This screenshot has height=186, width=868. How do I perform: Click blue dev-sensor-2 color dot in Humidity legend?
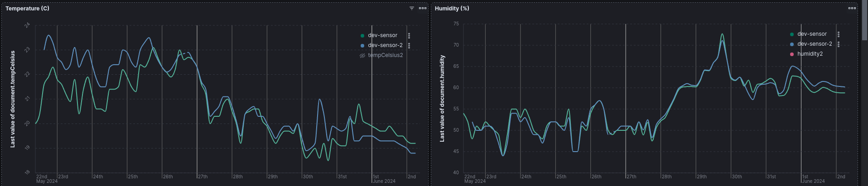792,44
